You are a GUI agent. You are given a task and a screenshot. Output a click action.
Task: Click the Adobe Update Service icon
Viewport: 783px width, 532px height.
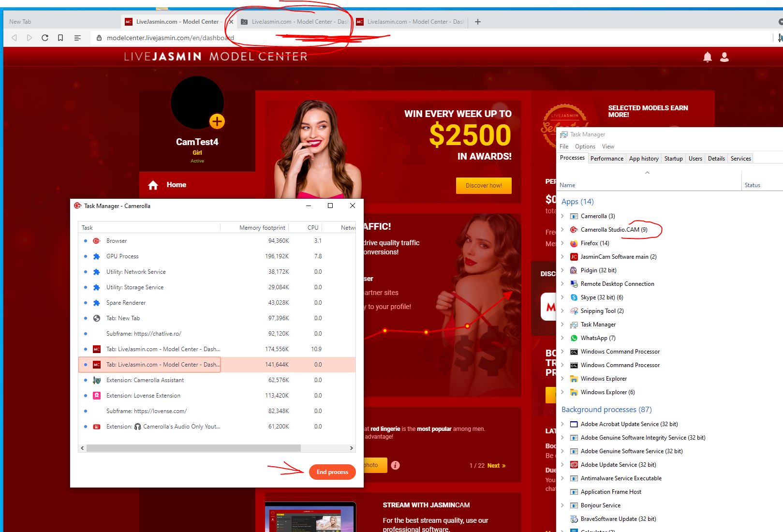574,465
